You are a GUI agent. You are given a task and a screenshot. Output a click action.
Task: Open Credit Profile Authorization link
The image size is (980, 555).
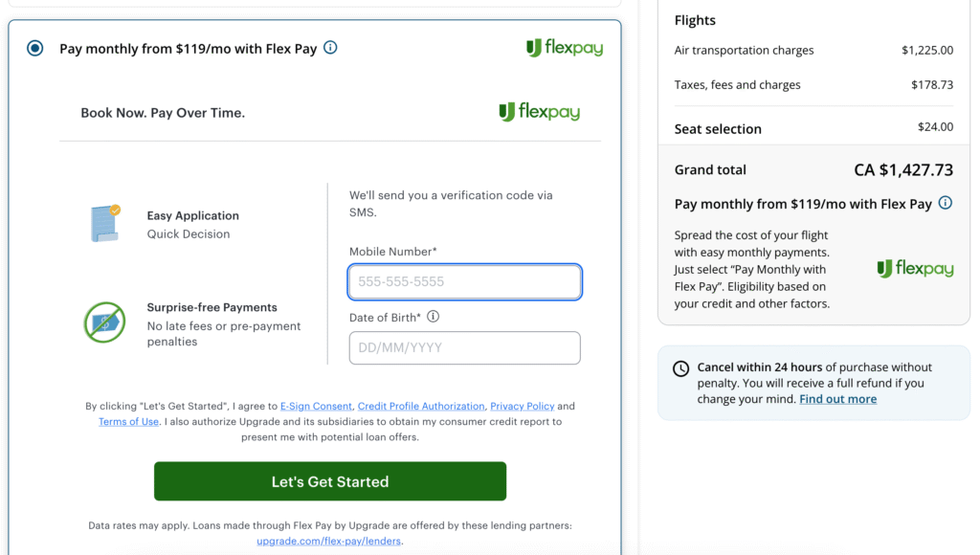(x=421, y=407)
